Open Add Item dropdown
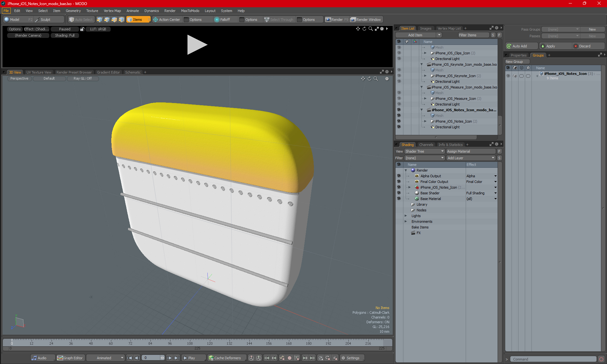The height and width of the screenshot is (364, 607). point(419,35)
